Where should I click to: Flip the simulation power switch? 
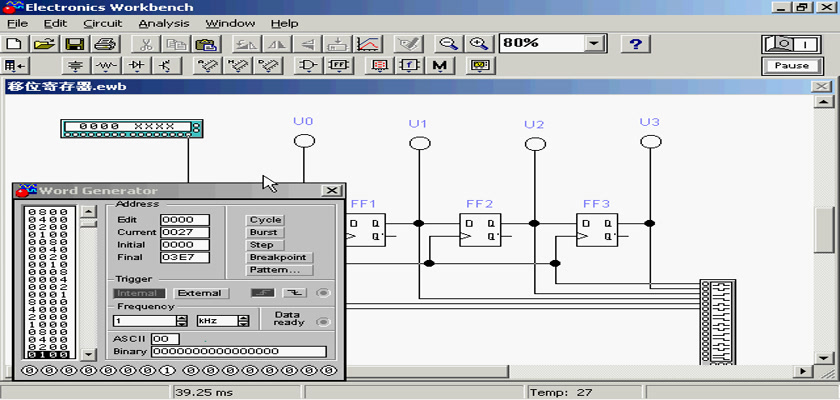click(790, 44)
